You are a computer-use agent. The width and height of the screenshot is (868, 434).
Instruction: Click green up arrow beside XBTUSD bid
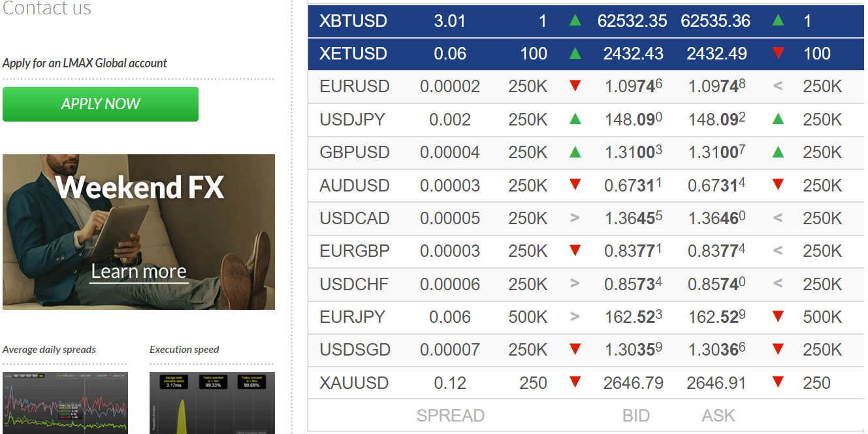[x=575, y=20]
